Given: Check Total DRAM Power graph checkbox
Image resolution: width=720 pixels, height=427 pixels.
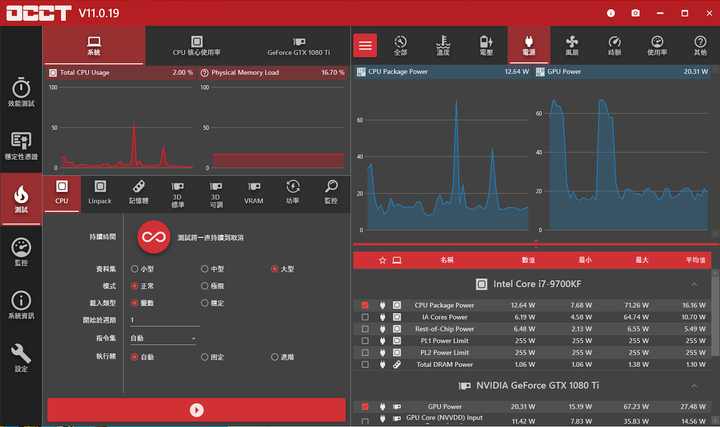Looking at the screenshot, I should click(365, 365).
